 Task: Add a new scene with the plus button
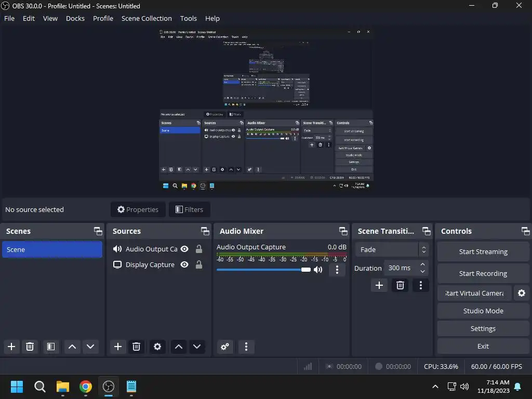click(x=11, y=347)
